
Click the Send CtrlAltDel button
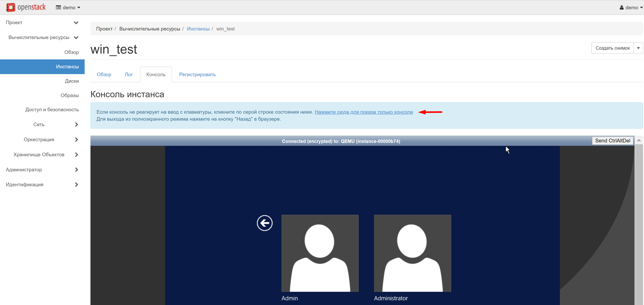(x=612, y=141)
